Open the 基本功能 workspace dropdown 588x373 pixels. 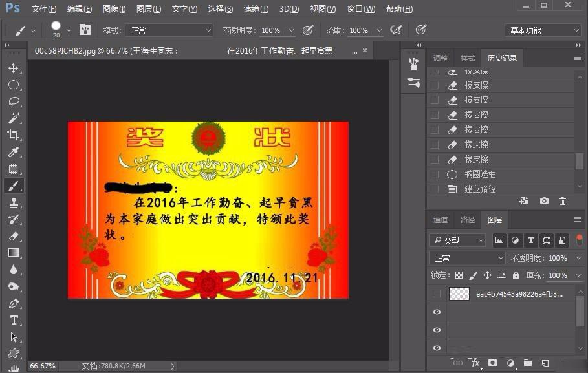pyautogui.click(x=543, y=30)
